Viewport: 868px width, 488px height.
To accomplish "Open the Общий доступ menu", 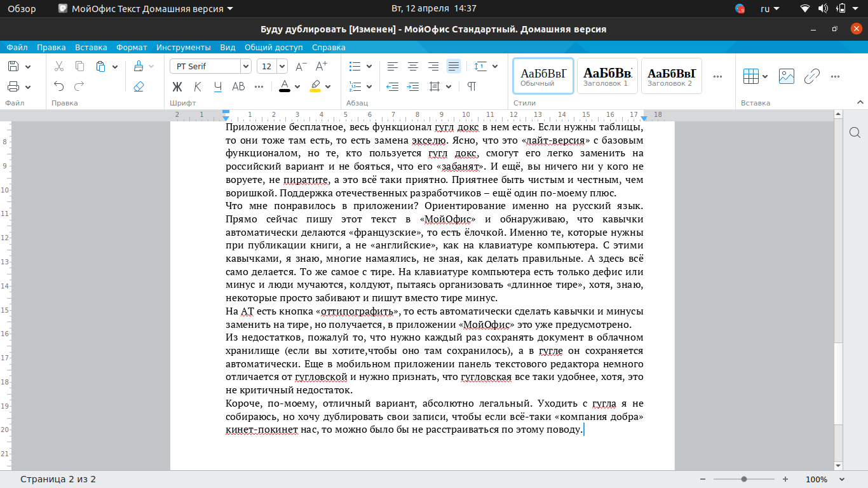I will 274,47.
